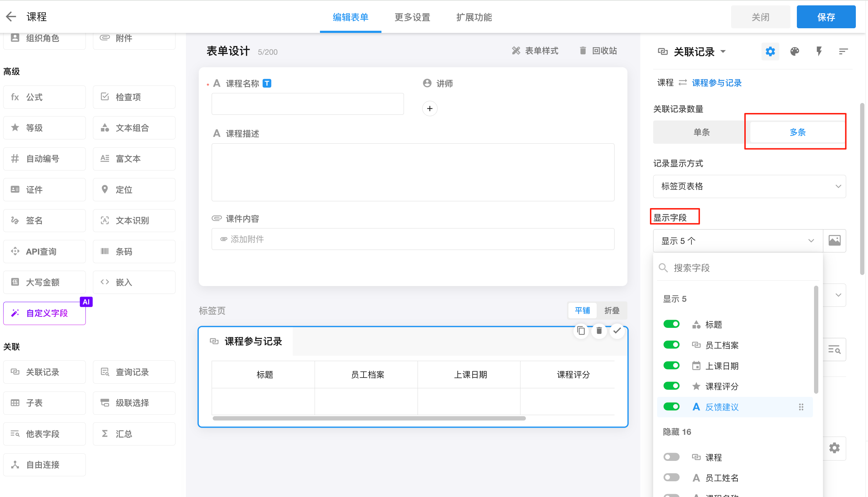Toggle off the 反馈建议 display field
Screen dimensions: 868x497
click(x=671, y=407)
